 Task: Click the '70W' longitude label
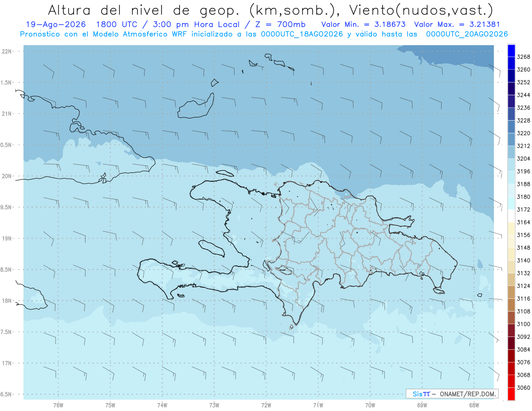(x=370, y=405)
